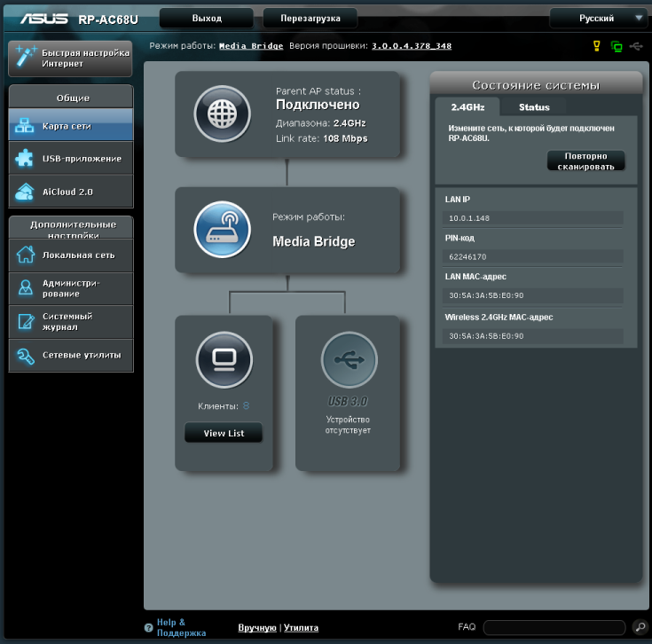
Task: Click the FAQ search magnifier icon
Action: point(640,626)
